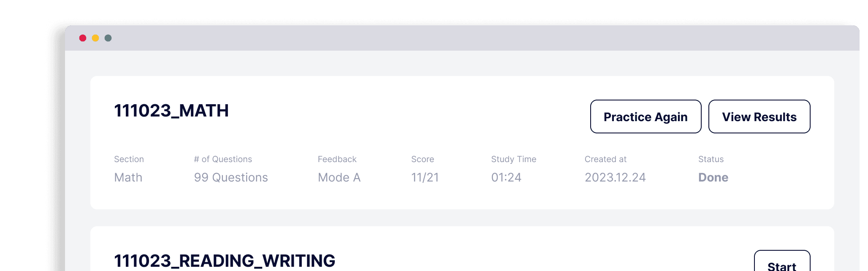The image size is (868, 271).
Task: Click the 2023.12.24 creation date
Action: coord(615,177)
